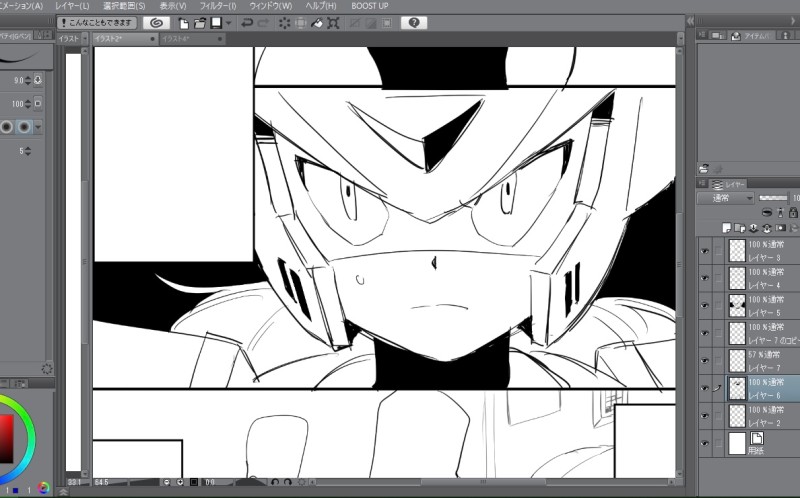The width and height of the screenshot is (800, 498).
Task: Open the 通常 blending mode dropdown
Action: pyautogui.click(x=725, y=198)
